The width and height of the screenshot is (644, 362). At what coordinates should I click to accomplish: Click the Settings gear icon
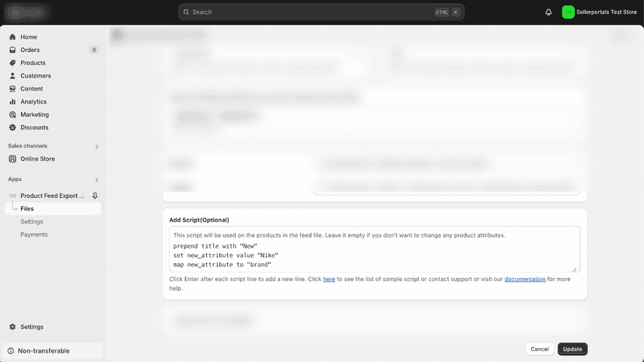point(12,327)
